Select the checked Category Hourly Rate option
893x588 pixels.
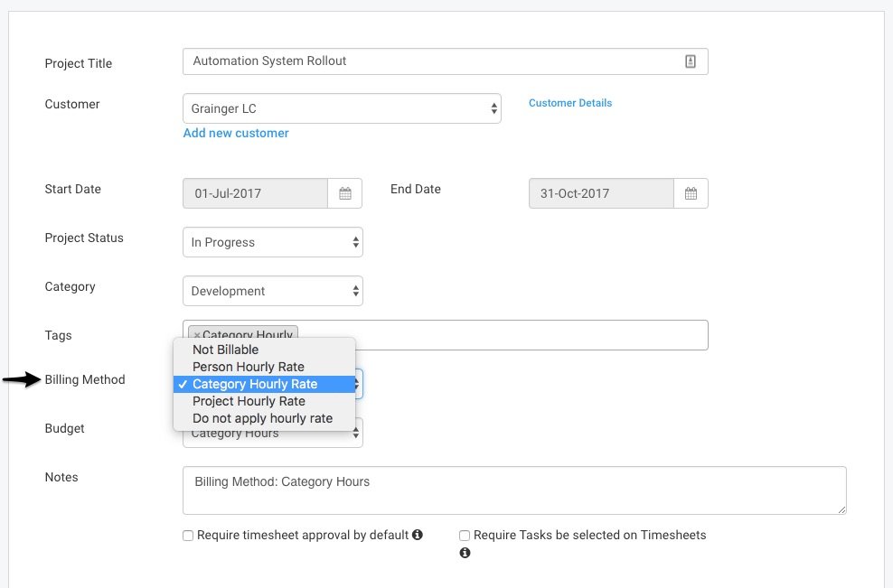point(255,384)
